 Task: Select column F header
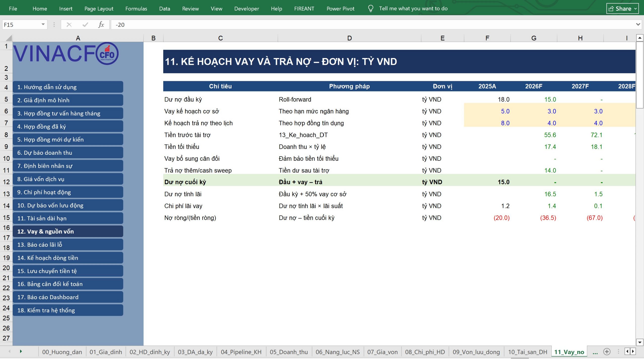(487, 38)
